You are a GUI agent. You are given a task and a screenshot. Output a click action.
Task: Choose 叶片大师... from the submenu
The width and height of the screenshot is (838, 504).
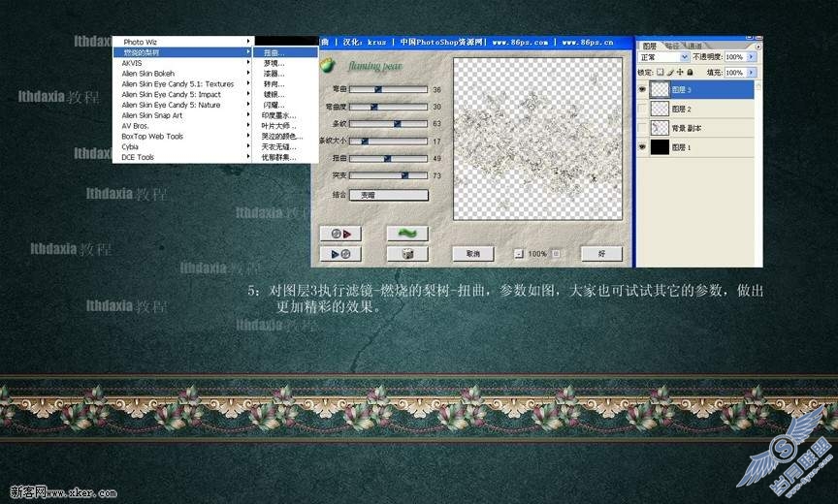click(285, 125)
